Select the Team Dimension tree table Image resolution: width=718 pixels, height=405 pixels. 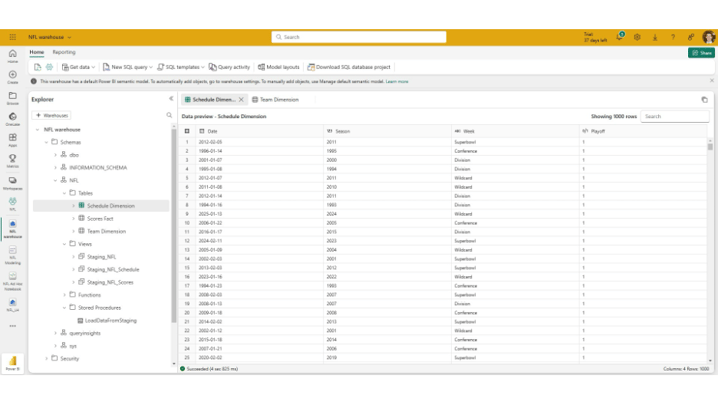click(x=106, y=231)
